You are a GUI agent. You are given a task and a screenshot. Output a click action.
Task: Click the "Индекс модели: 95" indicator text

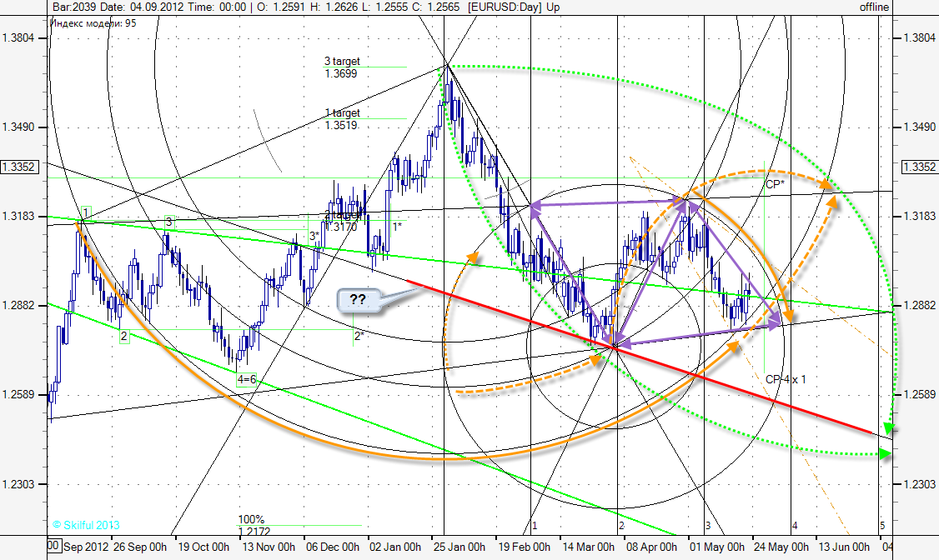(94, 22)
